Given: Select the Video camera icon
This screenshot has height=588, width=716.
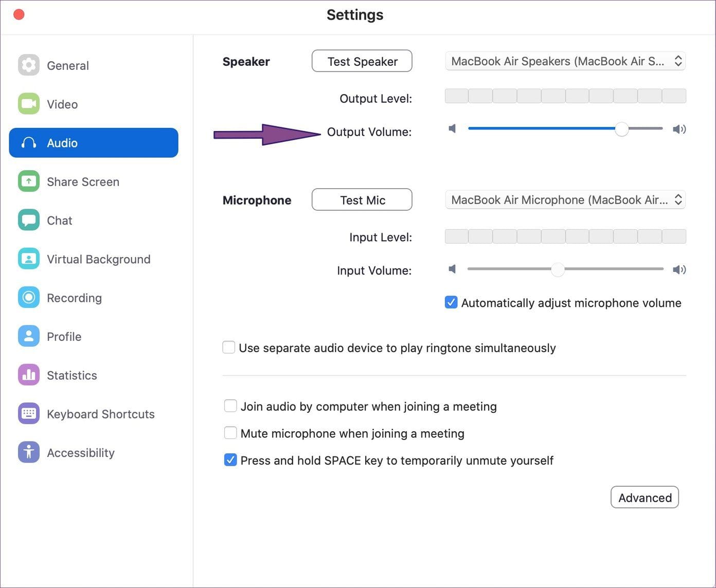Looking at the screenshot, I should [29, 104].
